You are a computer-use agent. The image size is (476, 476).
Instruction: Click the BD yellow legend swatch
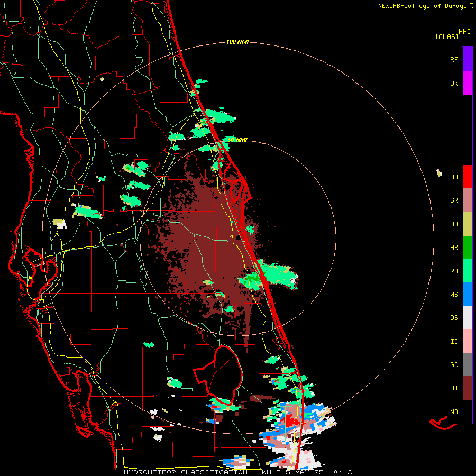pos(467,224)
